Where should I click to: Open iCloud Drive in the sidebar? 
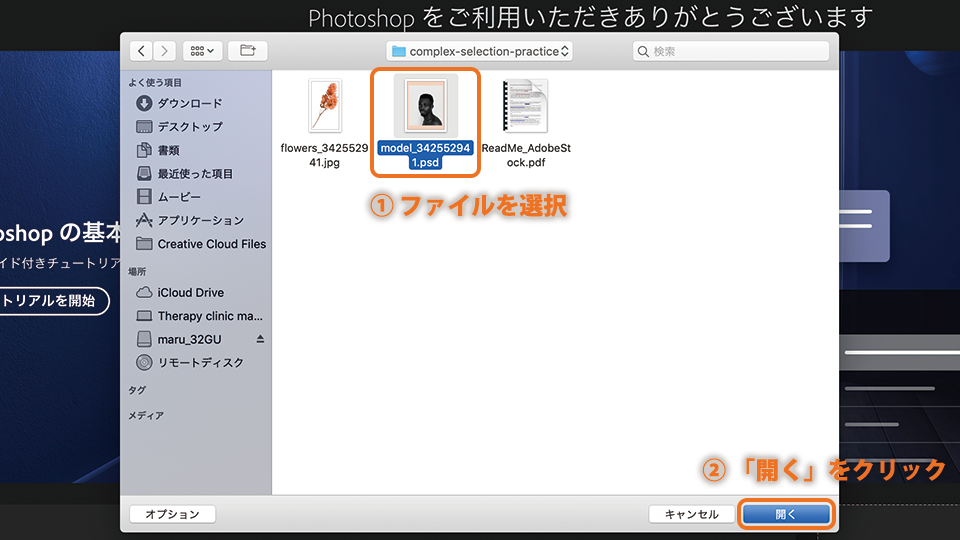pyautogui.click(x=190, y=293)
